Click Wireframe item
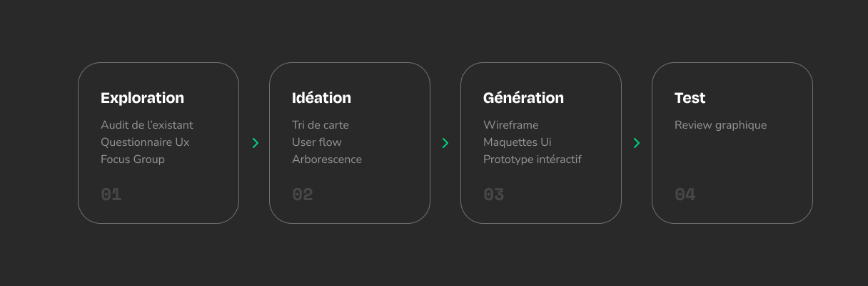 point(510,125)
